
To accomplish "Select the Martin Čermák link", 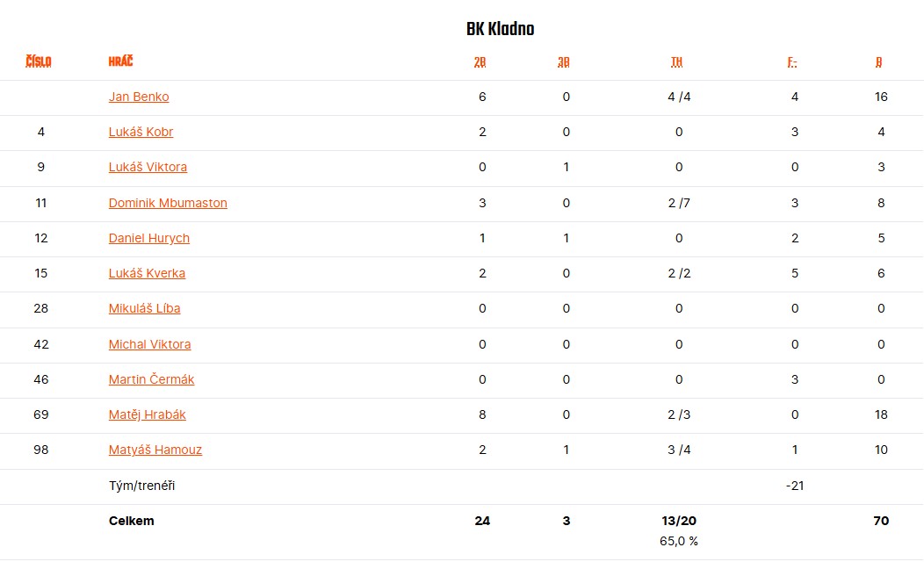I will point(151,379).
